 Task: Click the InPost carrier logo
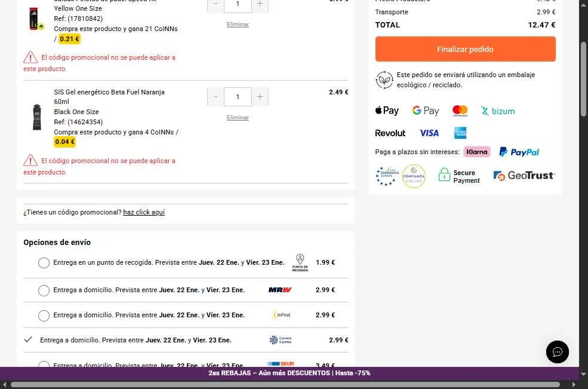(281, 315)
